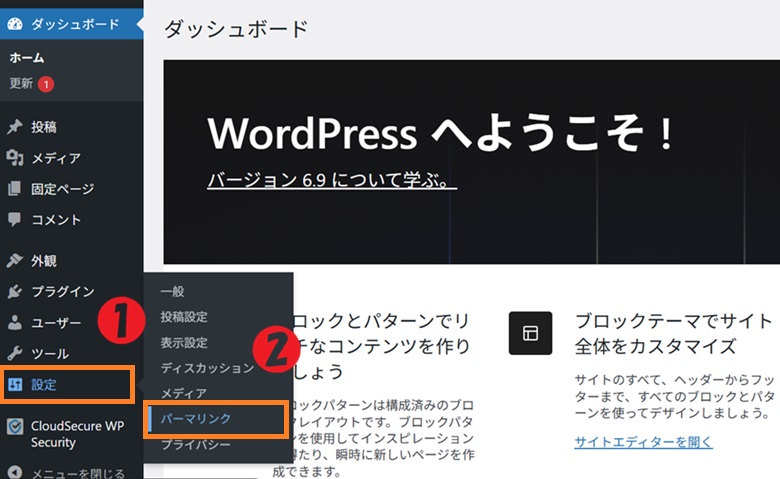The height and width of the screenshot is (479, 780).
Task: Select ディスカッション in the settings submenu
Action: 207,368
